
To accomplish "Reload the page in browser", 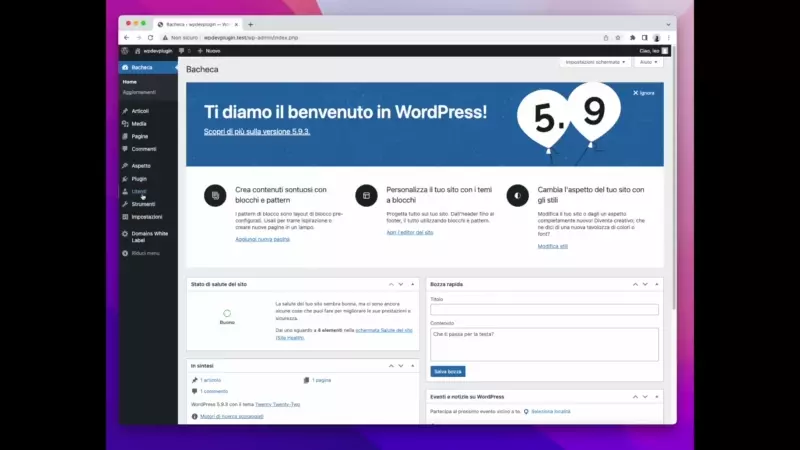I will (x=151, y=38).
